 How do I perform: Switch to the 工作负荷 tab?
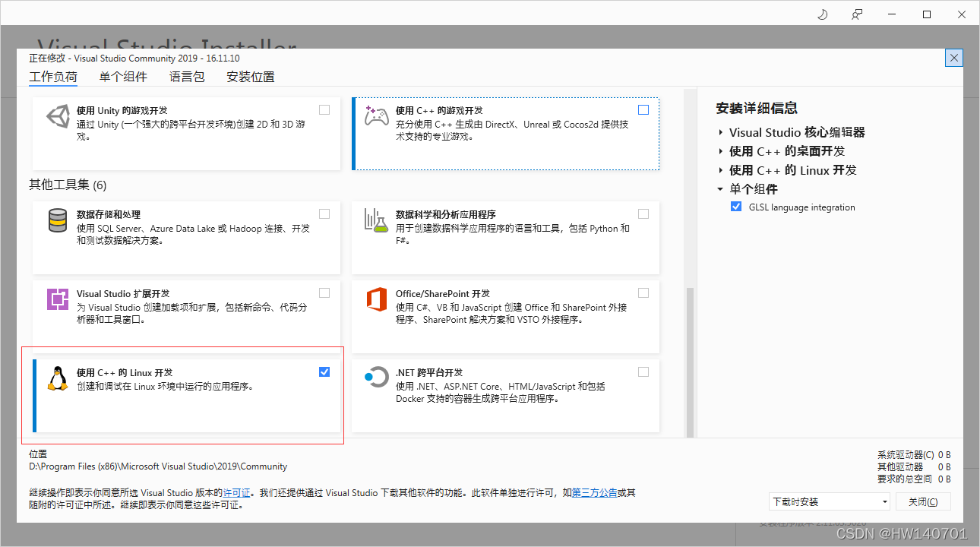coord(53,77)
